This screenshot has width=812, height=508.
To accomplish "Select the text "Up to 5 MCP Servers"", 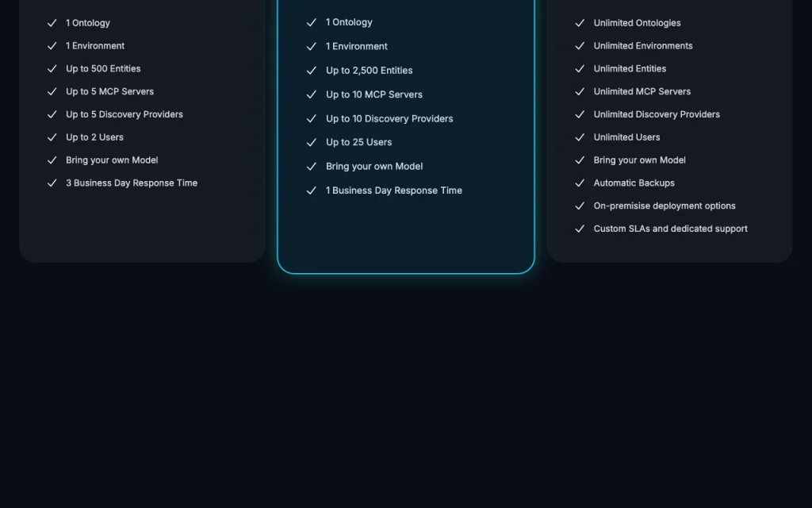I will [x=109, y=91].
